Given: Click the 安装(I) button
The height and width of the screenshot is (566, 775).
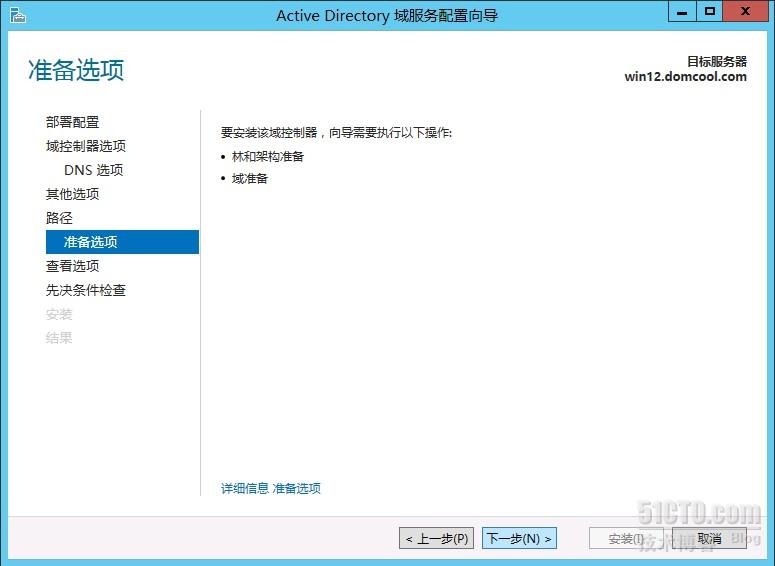Looking at the screenshot, I should [626, 538].
